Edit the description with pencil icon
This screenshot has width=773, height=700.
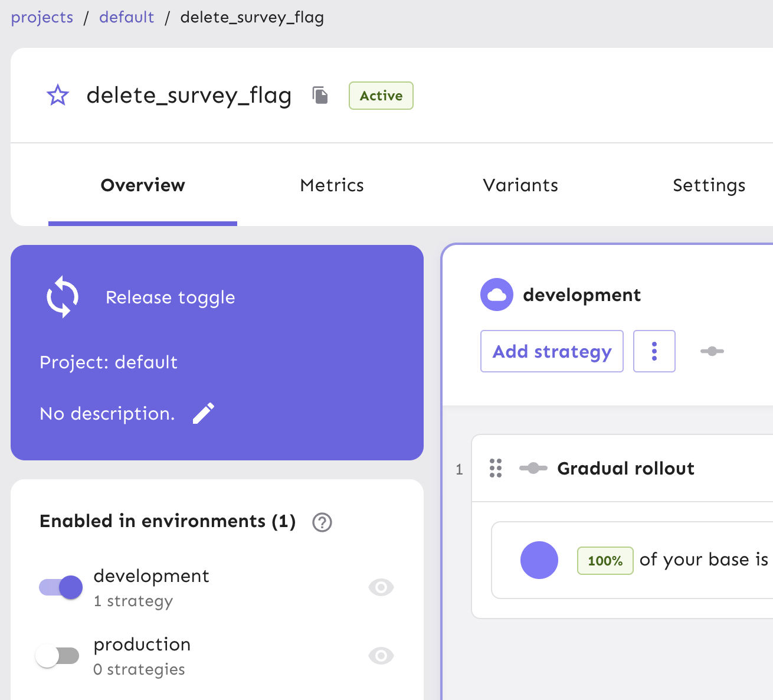coord(204,414)
